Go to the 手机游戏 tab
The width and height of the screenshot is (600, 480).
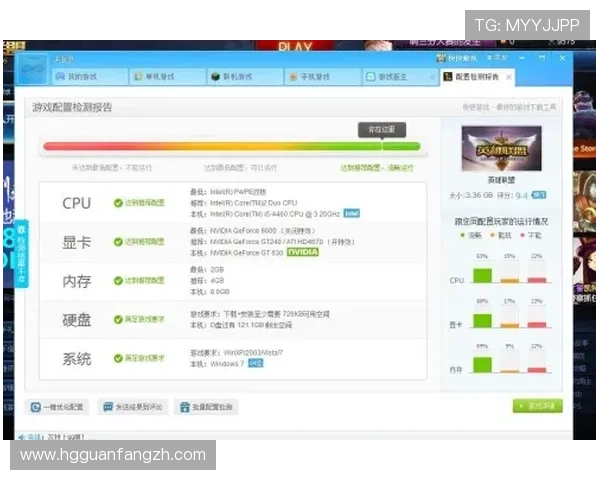pos(323,77)
